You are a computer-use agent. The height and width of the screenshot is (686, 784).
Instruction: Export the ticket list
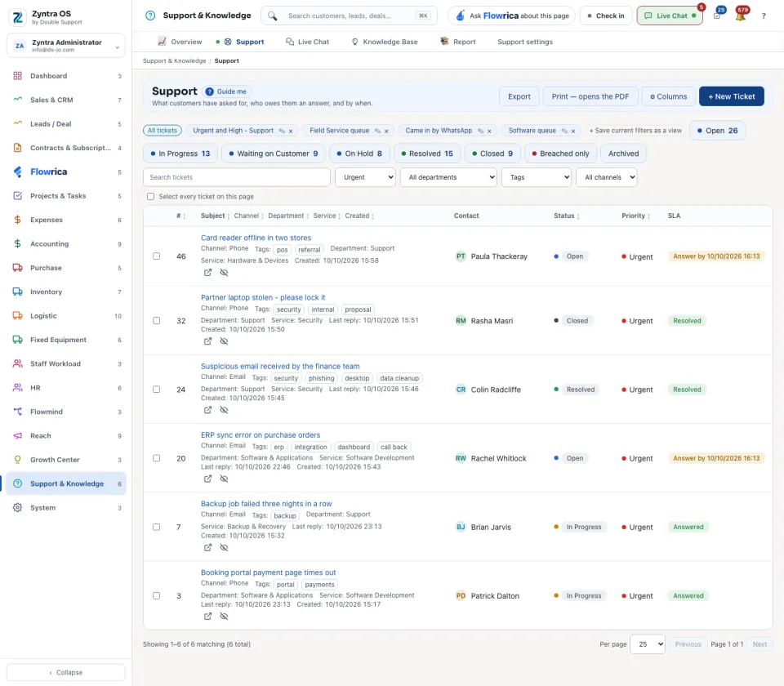pyautogui.click(x=519, y=96)
